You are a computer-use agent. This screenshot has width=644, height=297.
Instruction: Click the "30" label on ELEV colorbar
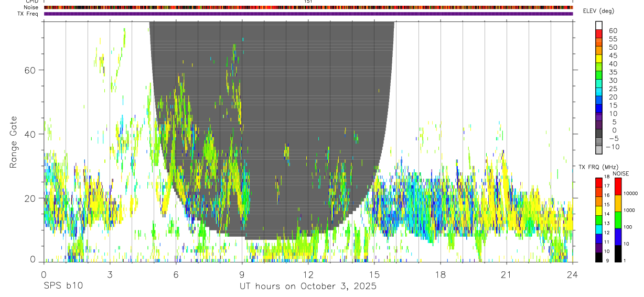click(613, 80)
